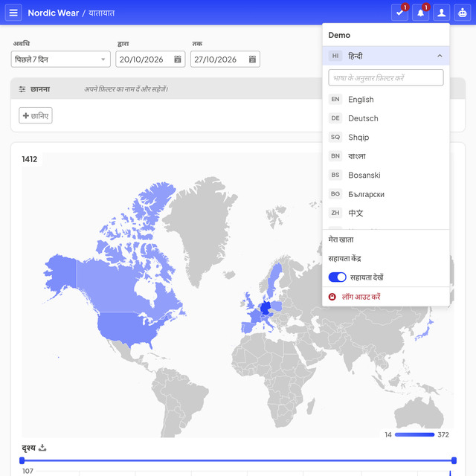Select 中文 language
Screen dimensions: 476x476
tap(386, 213)
